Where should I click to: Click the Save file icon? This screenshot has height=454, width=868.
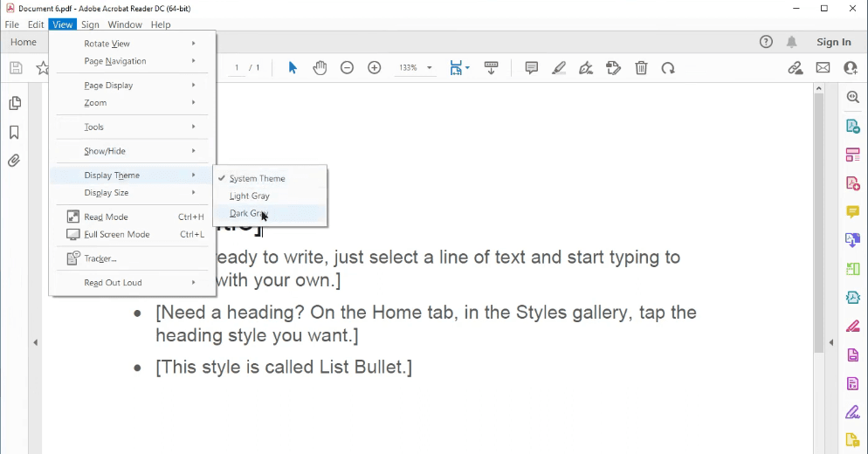click(x=16, y=68)
